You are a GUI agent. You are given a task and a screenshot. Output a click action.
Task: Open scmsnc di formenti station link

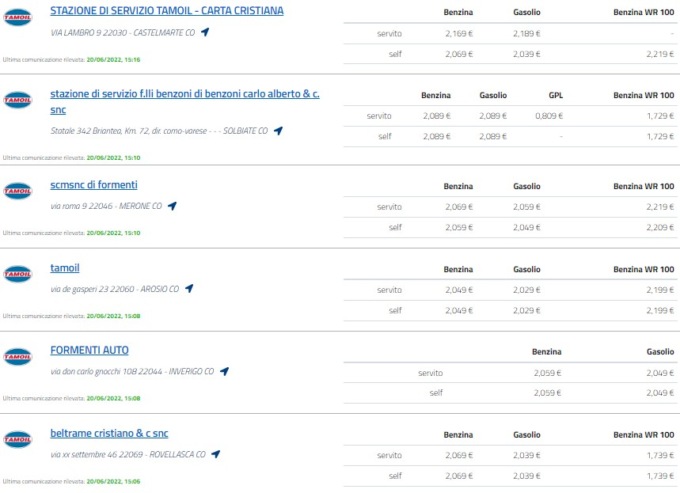tap(94, 185)
